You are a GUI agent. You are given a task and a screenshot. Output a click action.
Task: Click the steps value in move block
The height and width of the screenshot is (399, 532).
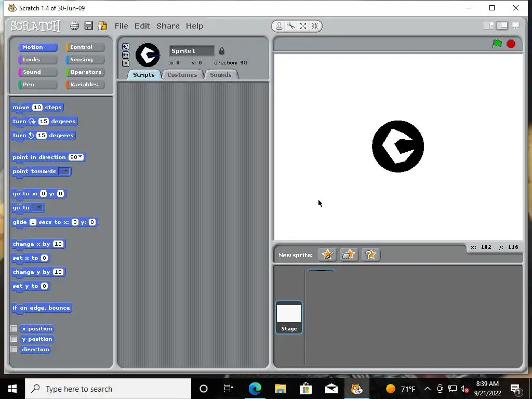[37, 107]
